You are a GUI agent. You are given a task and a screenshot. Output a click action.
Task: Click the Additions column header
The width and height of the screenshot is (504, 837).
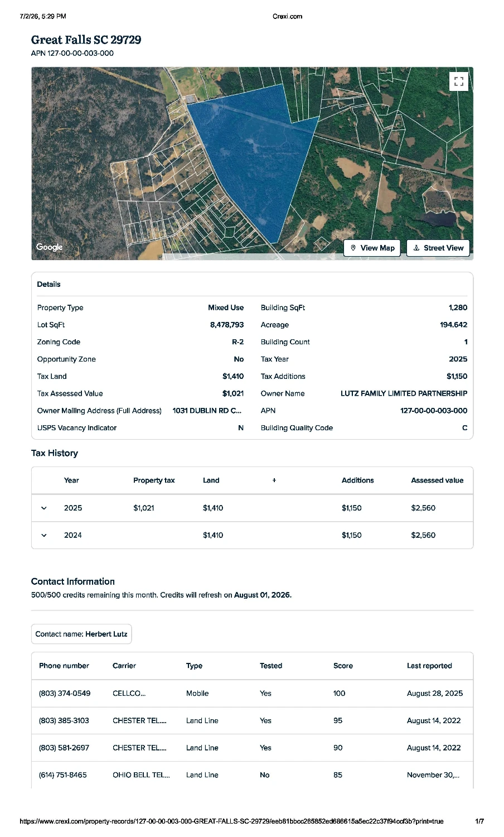pos(358,480)
